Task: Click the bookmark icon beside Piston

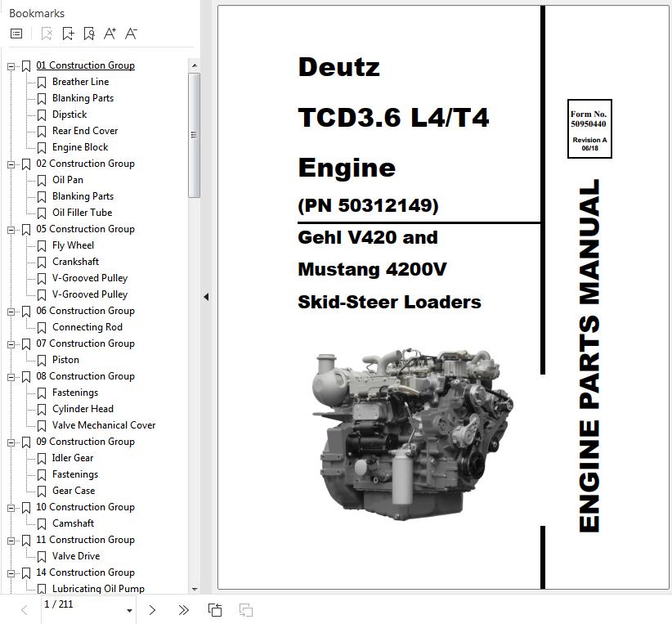Action: pyautogui.click(x=42, y=360)
